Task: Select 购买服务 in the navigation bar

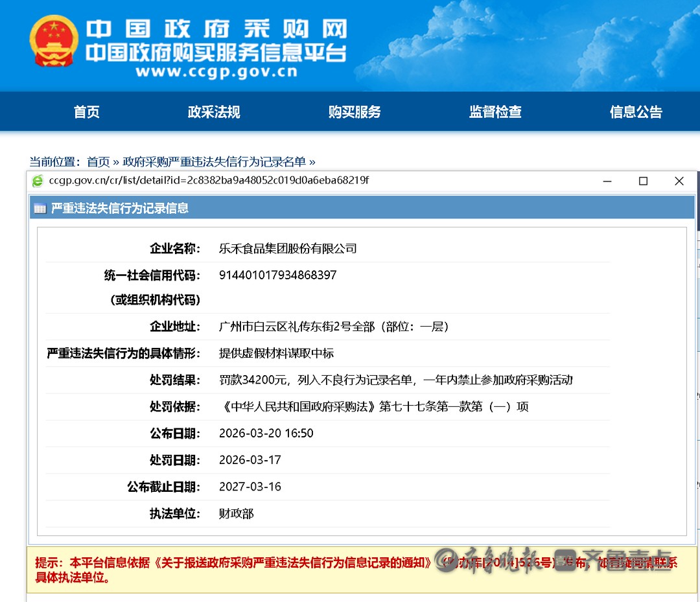Action: coord(355,112)
